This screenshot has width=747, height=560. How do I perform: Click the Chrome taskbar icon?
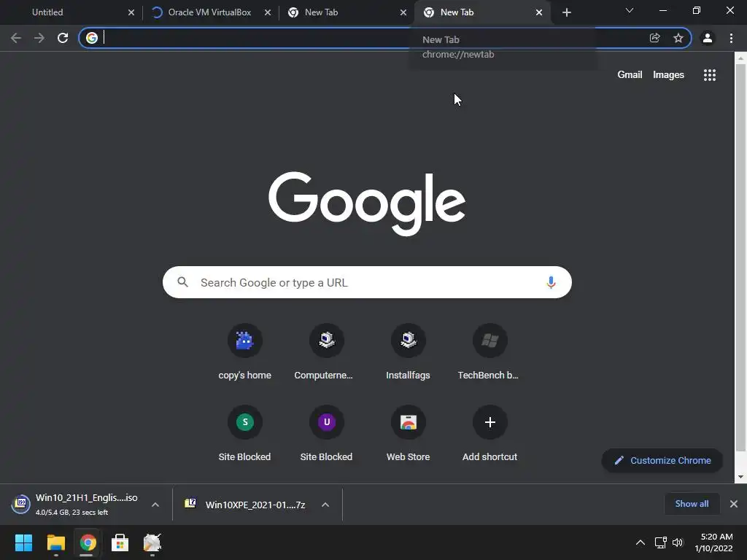tap(88, 542)
